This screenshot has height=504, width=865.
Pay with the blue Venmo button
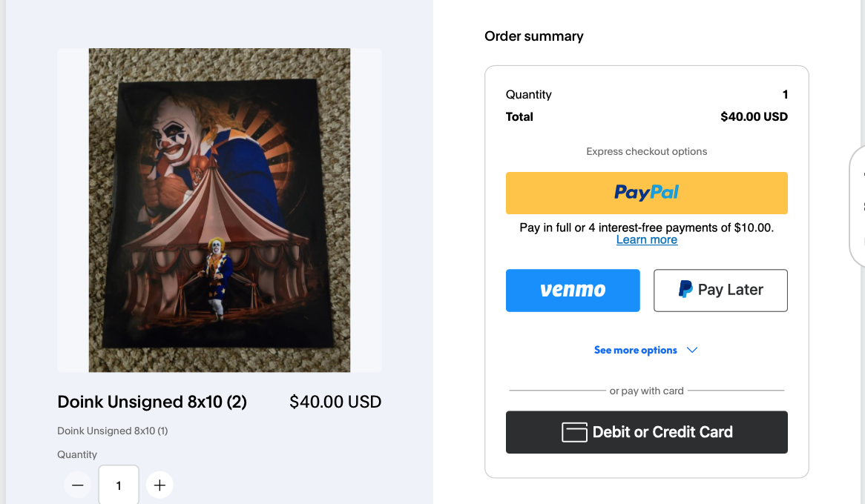(573, 291)
